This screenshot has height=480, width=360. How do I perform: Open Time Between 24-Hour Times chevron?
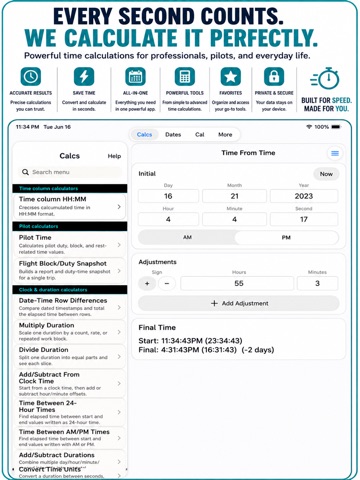pyautogui.click(x=119, y=412)
